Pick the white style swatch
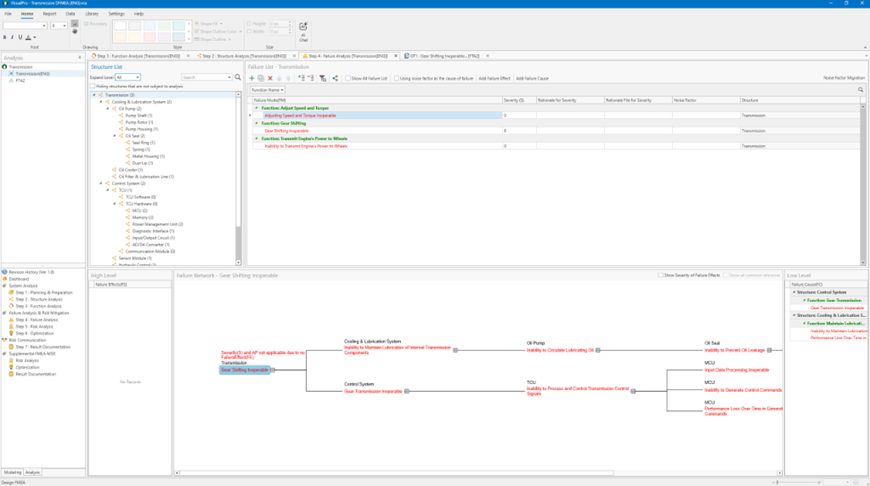 (120, 26)
